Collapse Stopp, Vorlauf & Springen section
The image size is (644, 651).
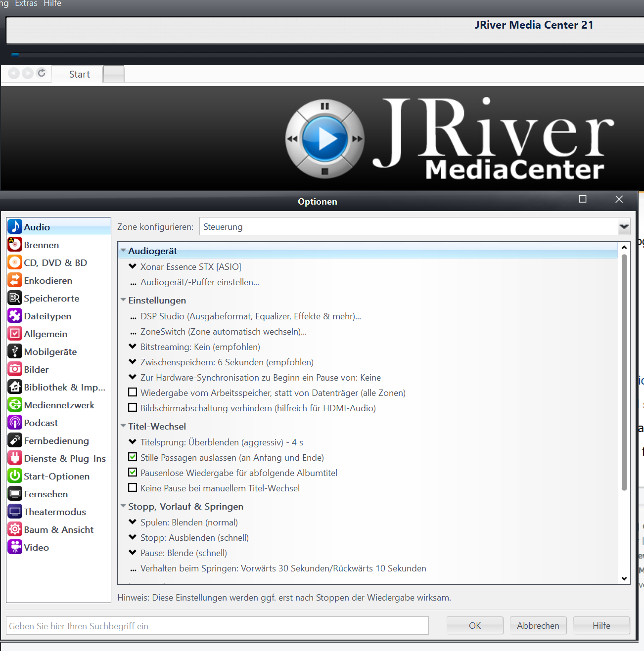click(123, 506)
